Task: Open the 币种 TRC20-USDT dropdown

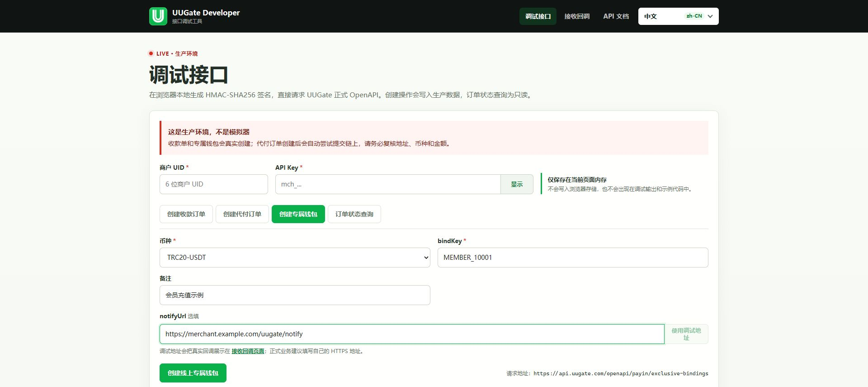Action: [295, 258]
